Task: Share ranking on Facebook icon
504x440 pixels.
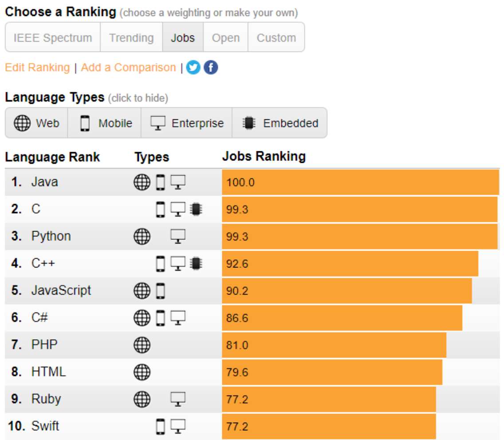Action: click(211, 67)
